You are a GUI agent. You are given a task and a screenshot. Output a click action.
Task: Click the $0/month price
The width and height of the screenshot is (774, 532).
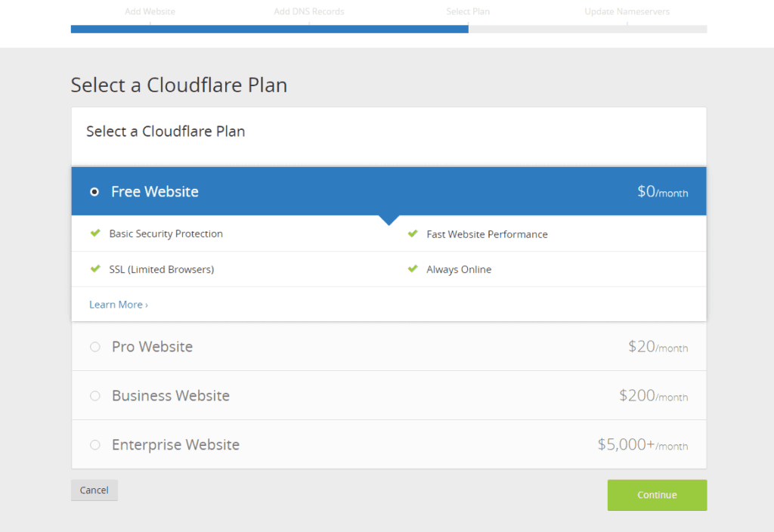662,191
